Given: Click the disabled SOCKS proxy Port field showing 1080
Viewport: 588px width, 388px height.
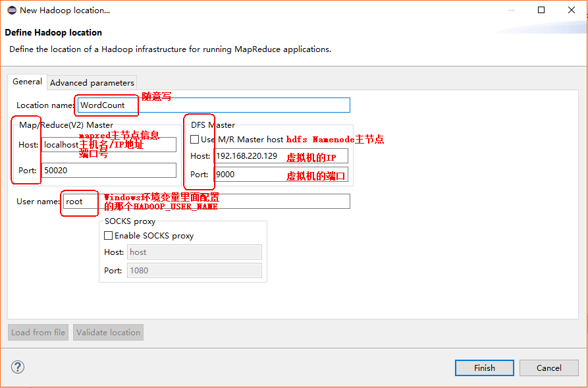Looking at the screenshot, I should [x=194, y=270].
